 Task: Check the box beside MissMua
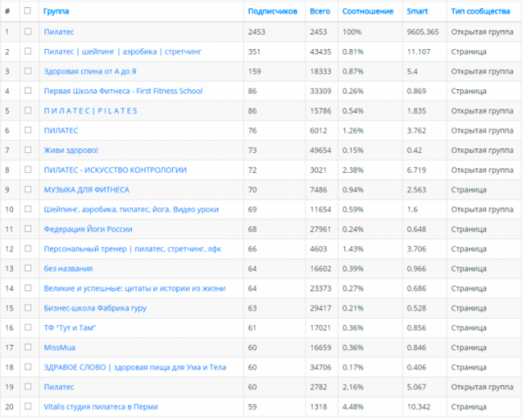28,347
